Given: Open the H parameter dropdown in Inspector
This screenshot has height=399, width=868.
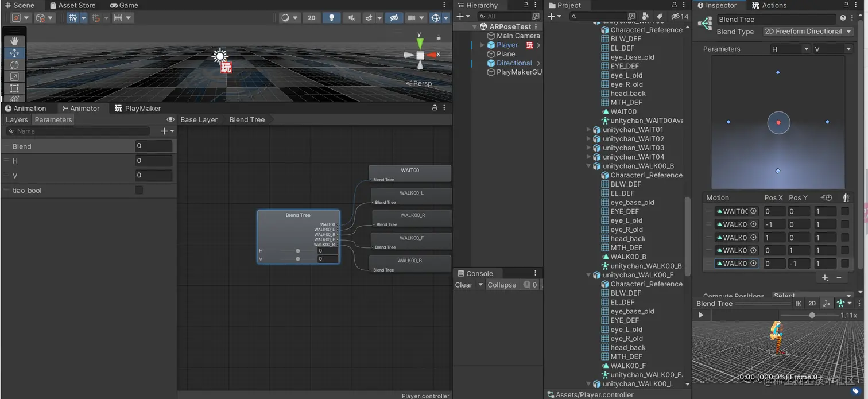Looking at the screenshot, I should 790,49.
